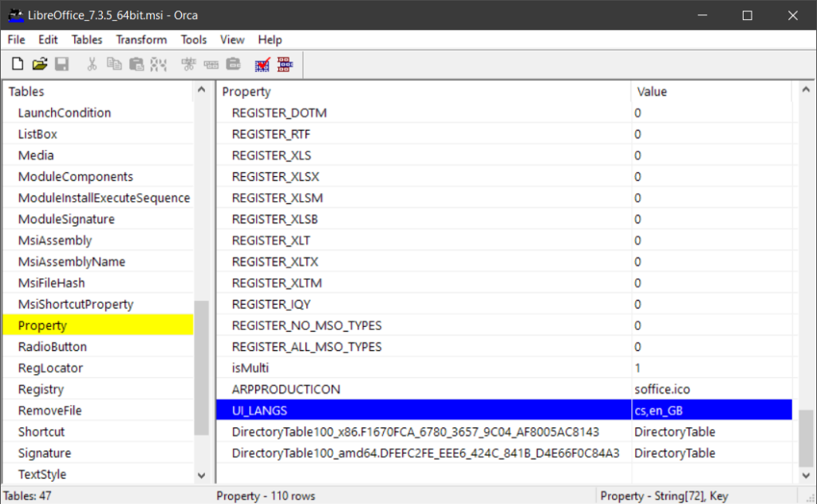Open the Tools menu
The width and height of the screenshot is (817, 504).
194,40
